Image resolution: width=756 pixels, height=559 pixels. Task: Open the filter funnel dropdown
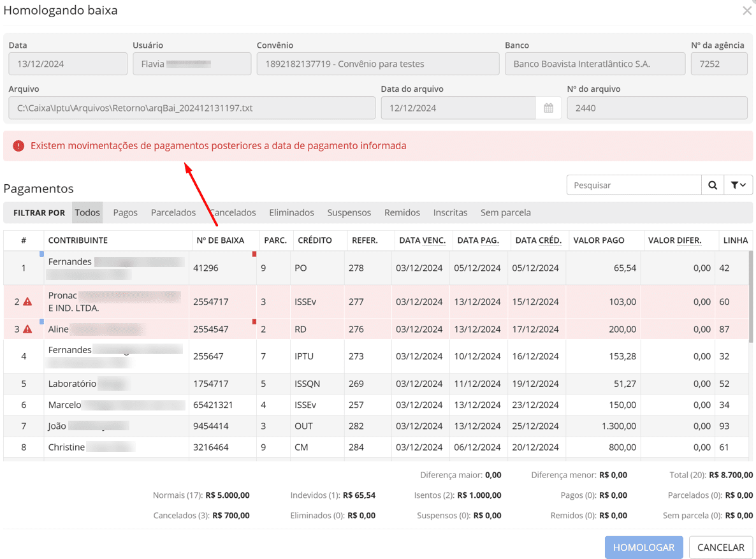pos(738,185)
